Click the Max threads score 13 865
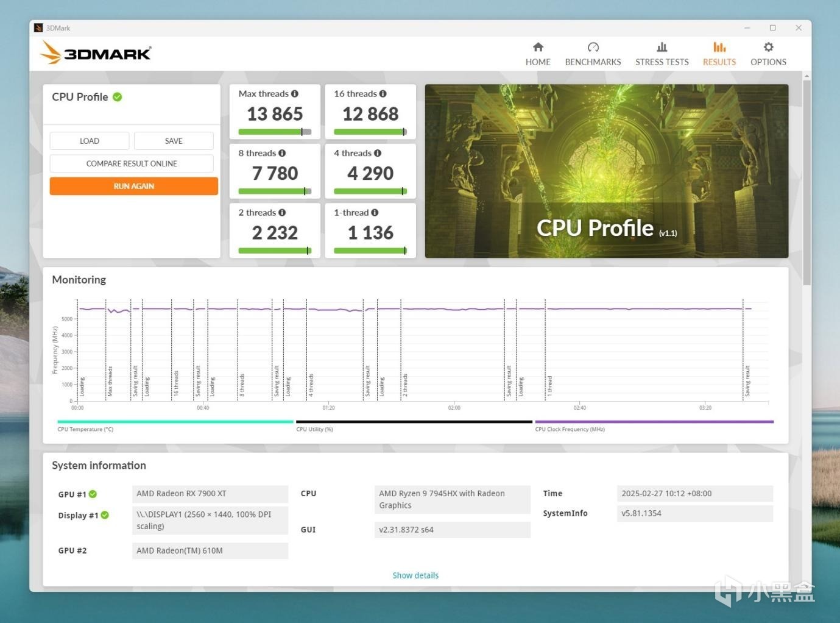The height and width of the screenshot is (623, 840). point(275,113)
